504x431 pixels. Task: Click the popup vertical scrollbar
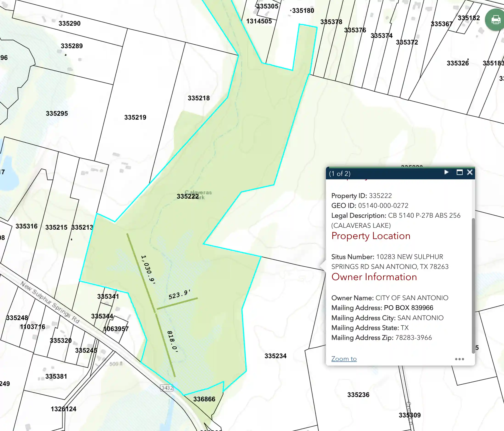(x=473, y=285)
